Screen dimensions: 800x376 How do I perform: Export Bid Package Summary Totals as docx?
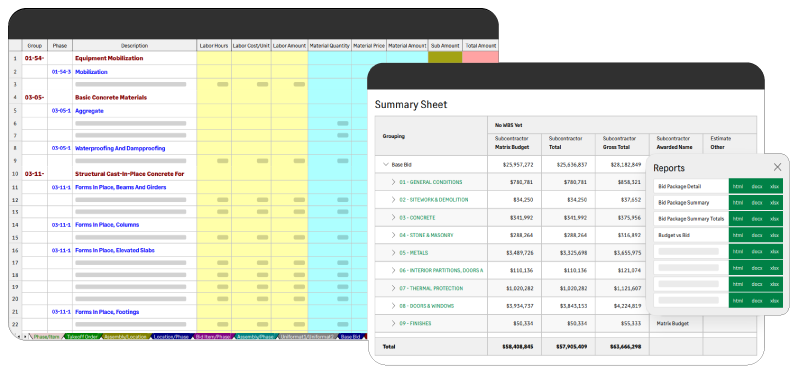(x=757, y=219)
